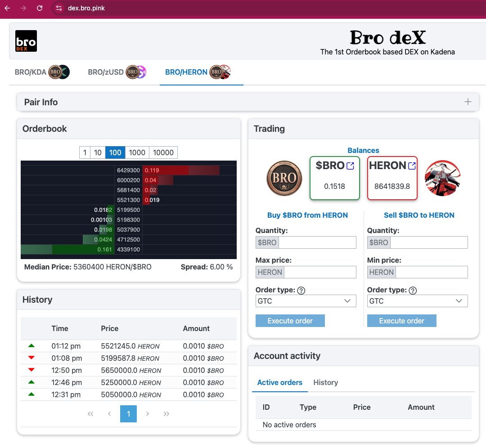
Task: Reload the page with the refresh icon
Action: point(39,8)
